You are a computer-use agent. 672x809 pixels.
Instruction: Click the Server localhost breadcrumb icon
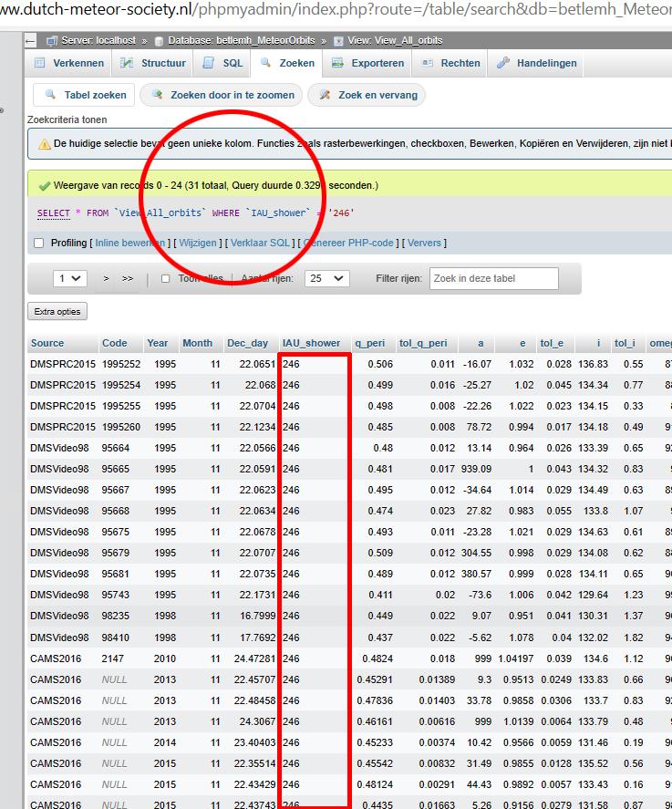pyautogui.click(x=51, y=41)
